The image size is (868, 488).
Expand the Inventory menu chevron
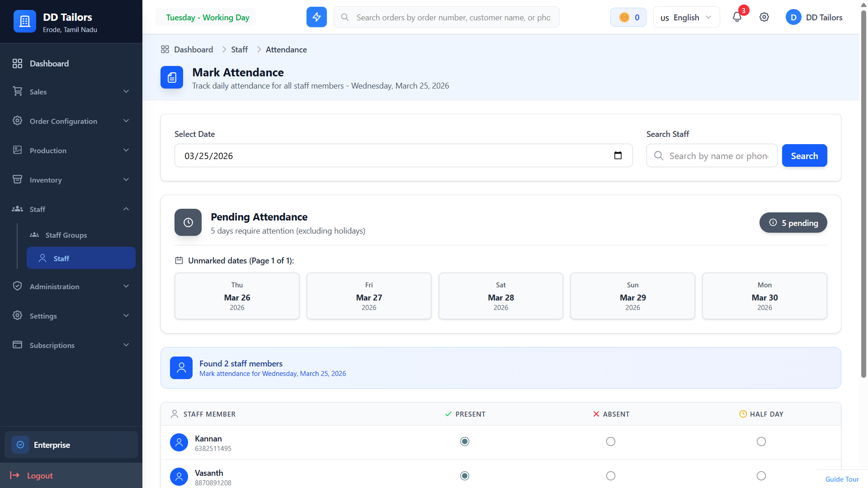coord(126,179)
